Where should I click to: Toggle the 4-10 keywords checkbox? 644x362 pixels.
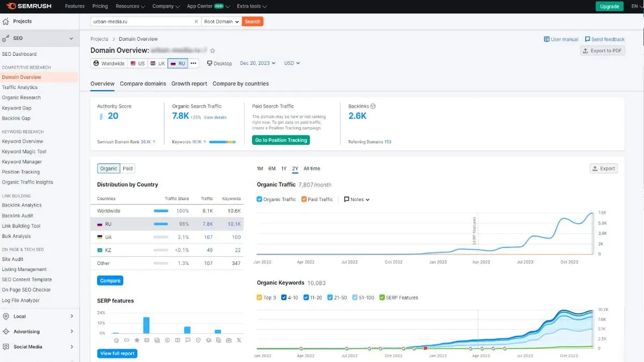(284, 297)
